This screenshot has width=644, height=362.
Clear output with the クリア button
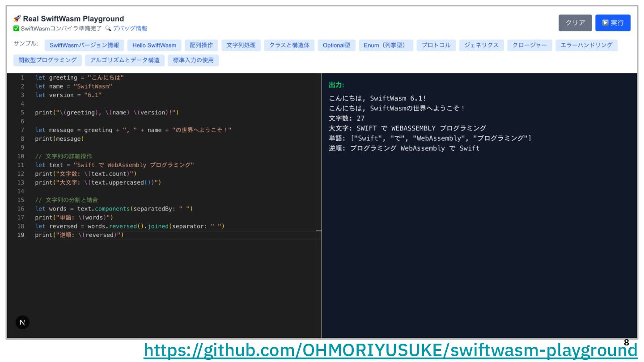coord(575,23)
